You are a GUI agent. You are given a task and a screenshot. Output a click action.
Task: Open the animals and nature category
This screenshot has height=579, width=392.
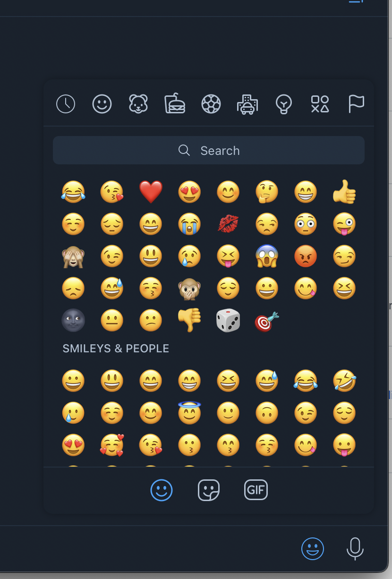click(139, 104)
